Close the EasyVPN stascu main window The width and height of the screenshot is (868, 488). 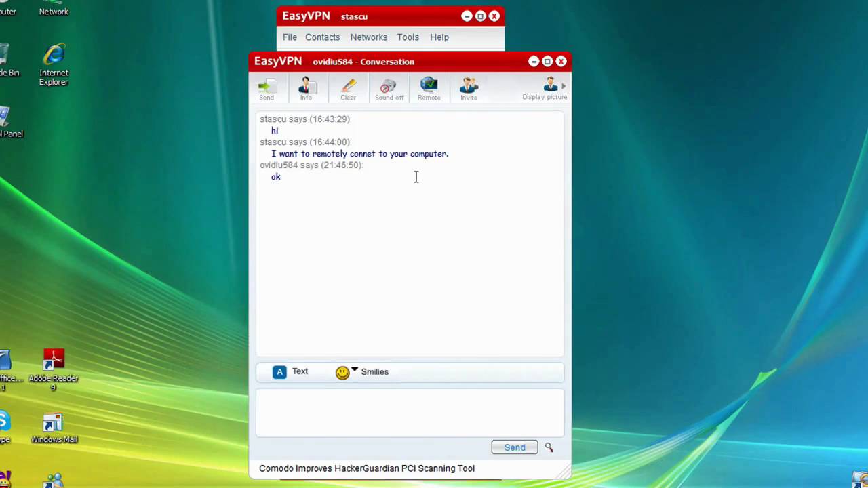[494, 16]
